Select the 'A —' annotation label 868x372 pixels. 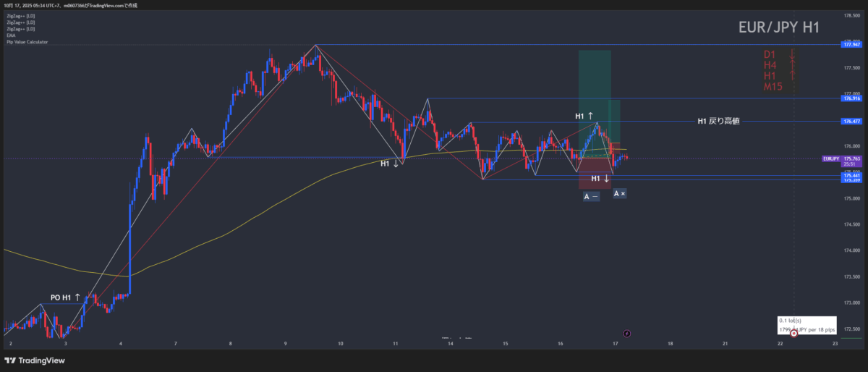[x=590, y=196]
